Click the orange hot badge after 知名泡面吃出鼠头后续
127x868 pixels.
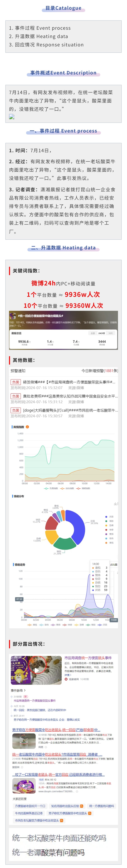click(x=81, y=806)
